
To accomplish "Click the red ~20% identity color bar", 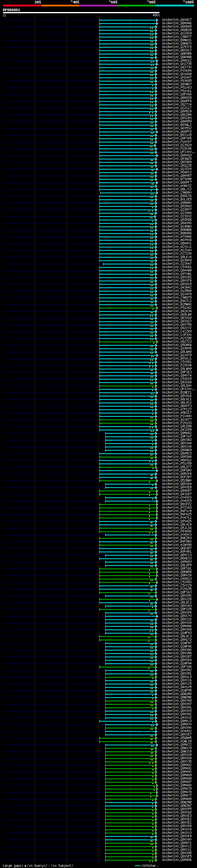I will pos(22,6).
